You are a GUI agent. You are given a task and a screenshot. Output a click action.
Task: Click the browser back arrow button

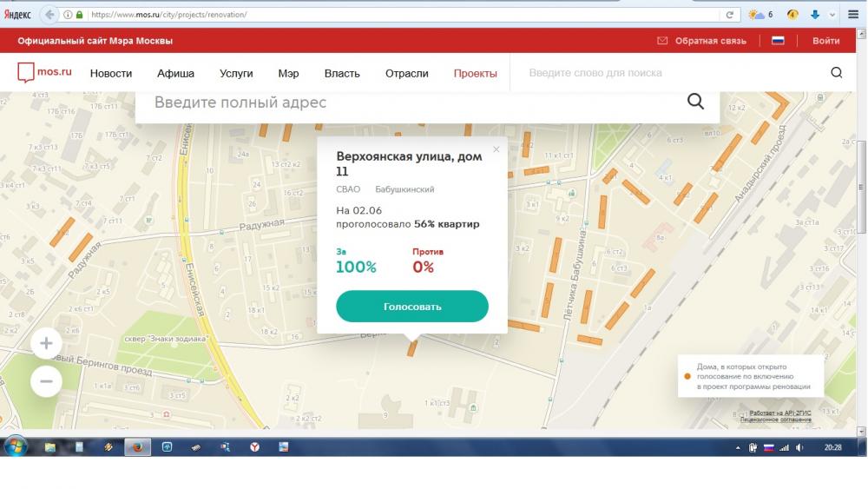(x=49, y=15)
